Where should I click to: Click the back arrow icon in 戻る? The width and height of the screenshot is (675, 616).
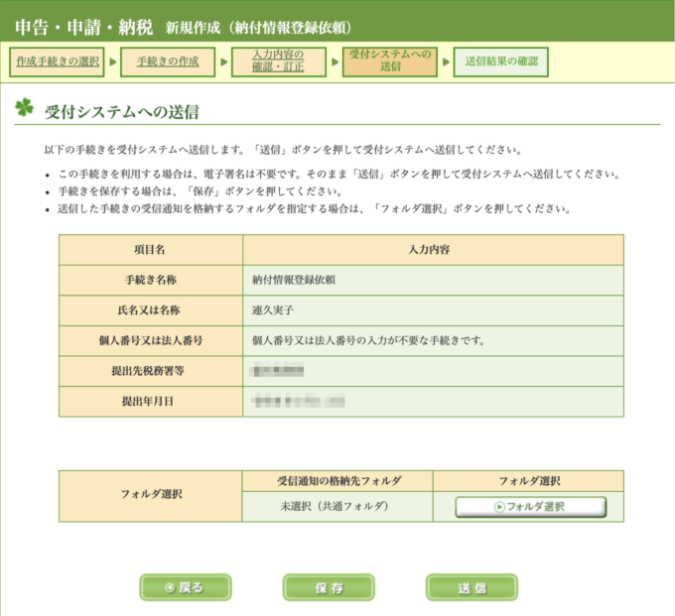click(x=170, y=587)
